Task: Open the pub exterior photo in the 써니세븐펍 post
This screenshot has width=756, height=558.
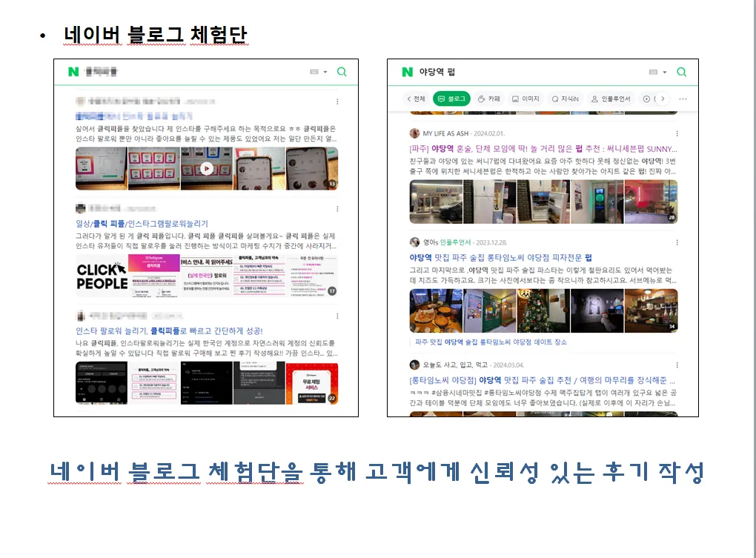Action: coord(436,202)
